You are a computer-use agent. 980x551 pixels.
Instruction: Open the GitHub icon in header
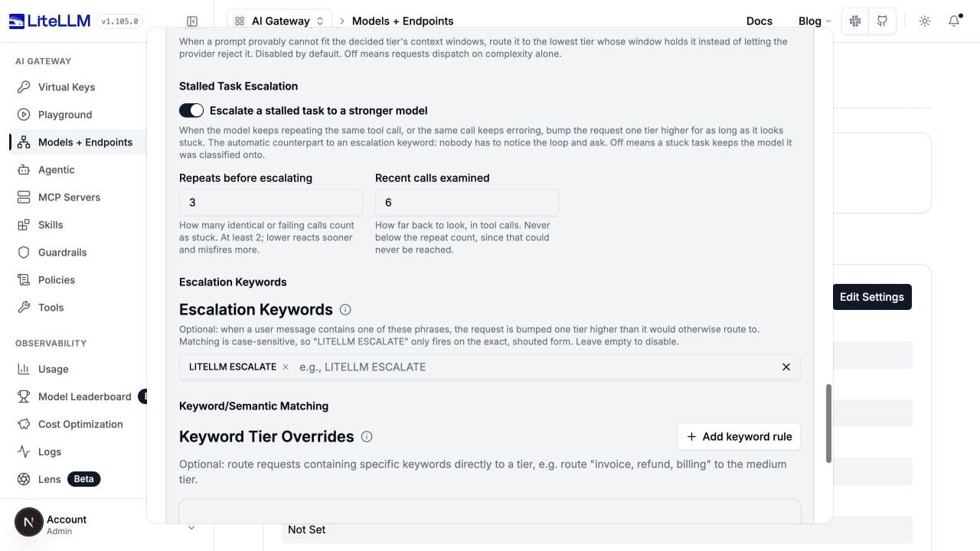tap(882, 21)
